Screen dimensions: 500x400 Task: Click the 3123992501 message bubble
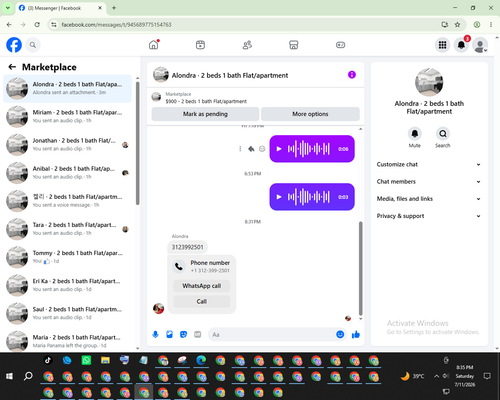187,247
